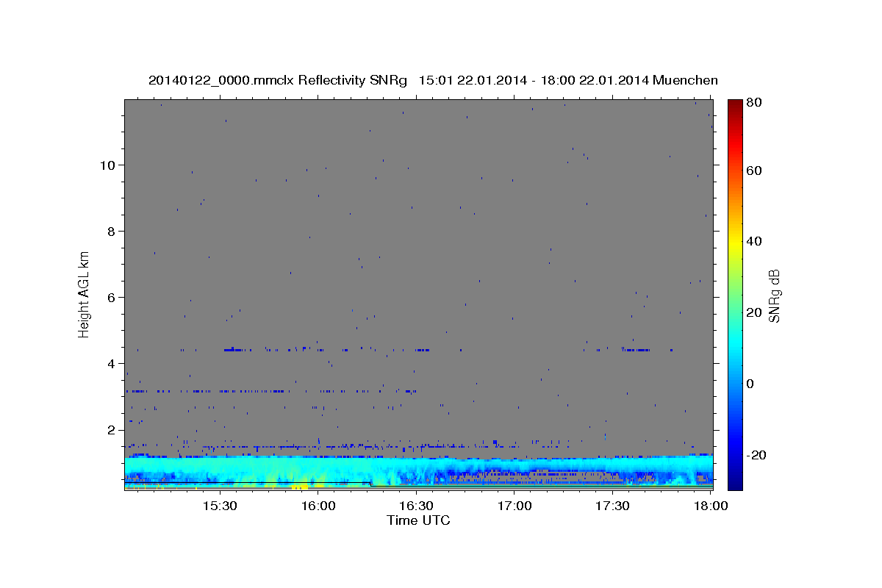Click the 18:00 time tick label
This screenshot has width=882, height=588.
coord(710,507)
